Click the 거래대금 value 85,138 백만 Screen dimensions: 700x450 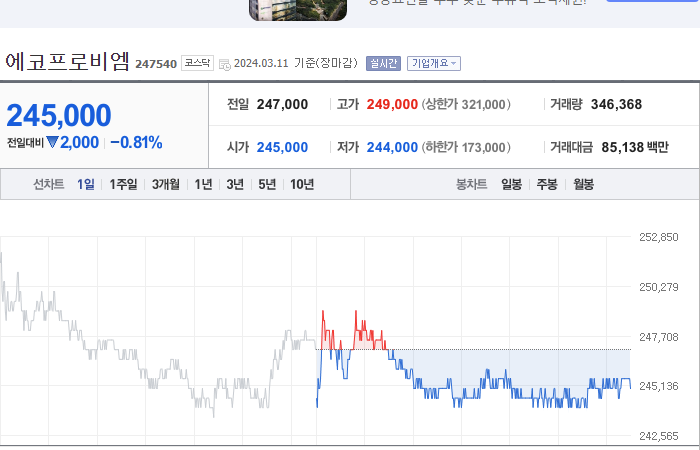(635, 147)
